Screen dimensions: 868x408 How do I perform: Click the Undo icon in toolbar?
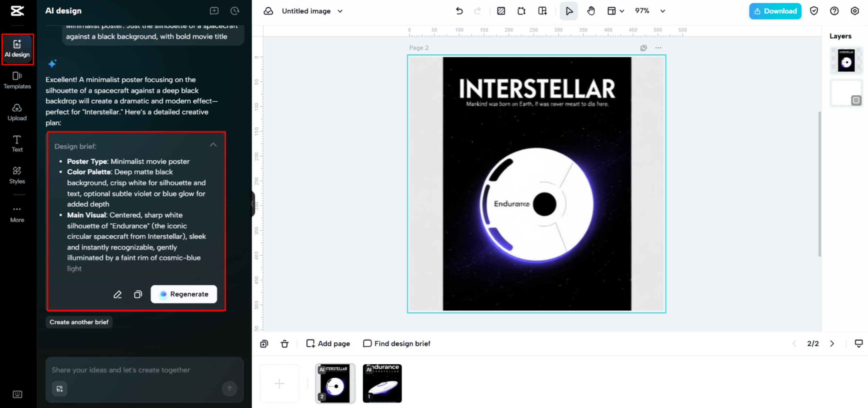459,11
